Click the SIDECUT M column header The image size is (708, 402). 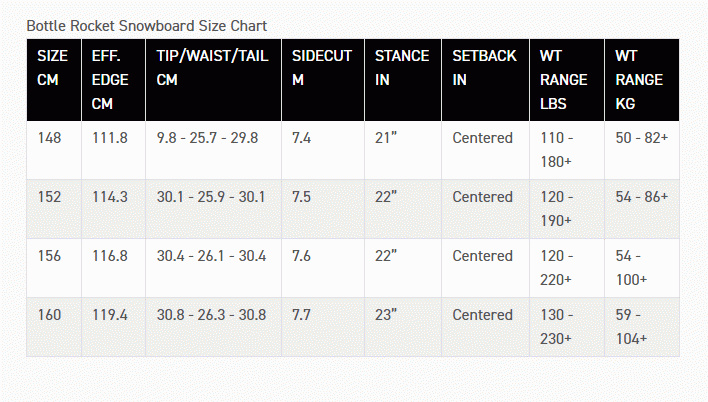pyautogui.click(x=323, y=80)
